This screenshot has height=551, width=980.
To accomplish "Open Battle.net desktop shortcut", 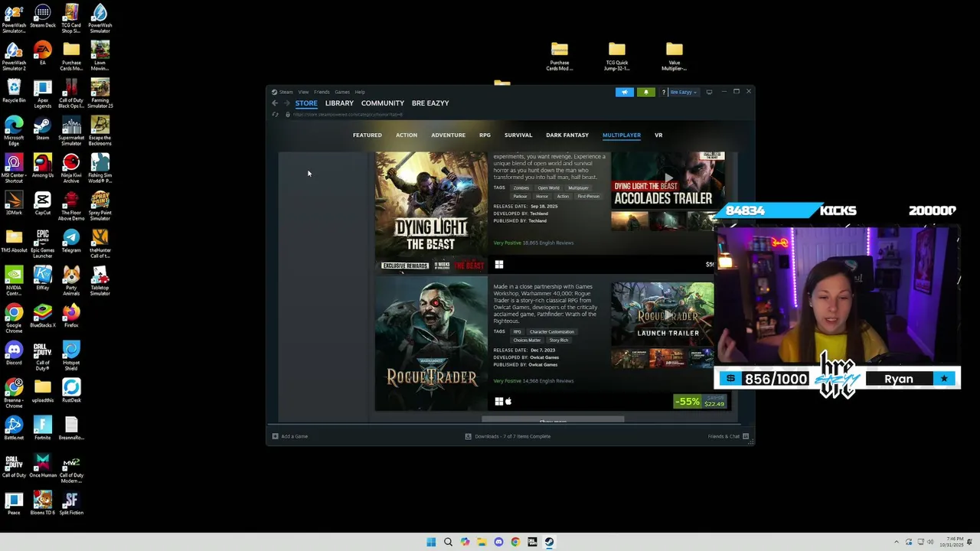I will [x=14, y=428].
